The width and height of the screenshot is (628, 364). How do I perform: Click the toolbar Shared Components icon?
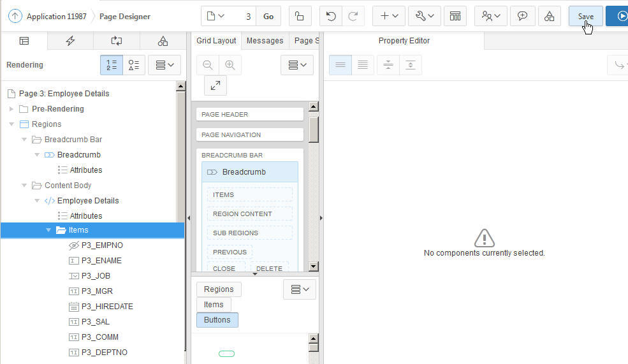(549, 16)
